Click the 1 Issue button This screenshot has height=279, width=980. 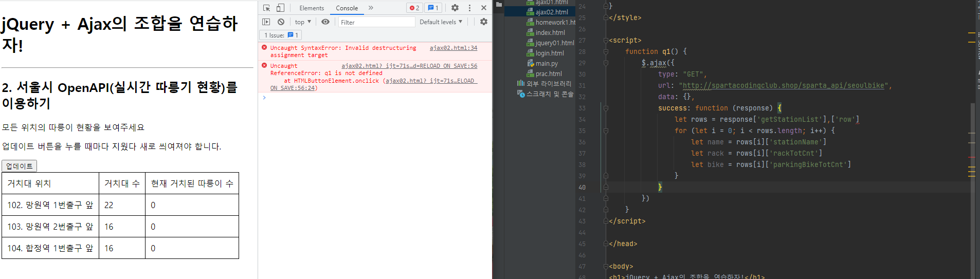281,35
